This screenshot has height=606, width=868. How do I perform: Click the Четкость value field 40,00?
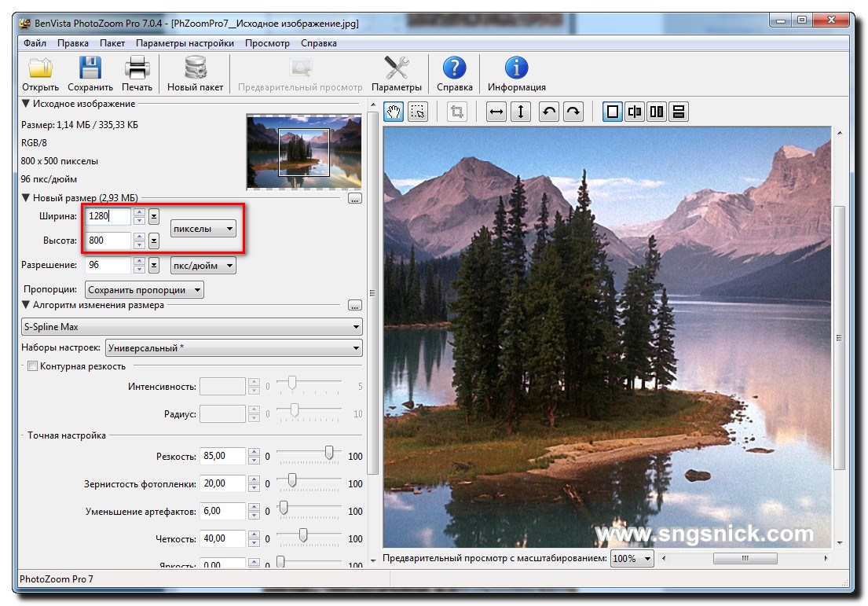pyautogui.click(x=222, y=538)
